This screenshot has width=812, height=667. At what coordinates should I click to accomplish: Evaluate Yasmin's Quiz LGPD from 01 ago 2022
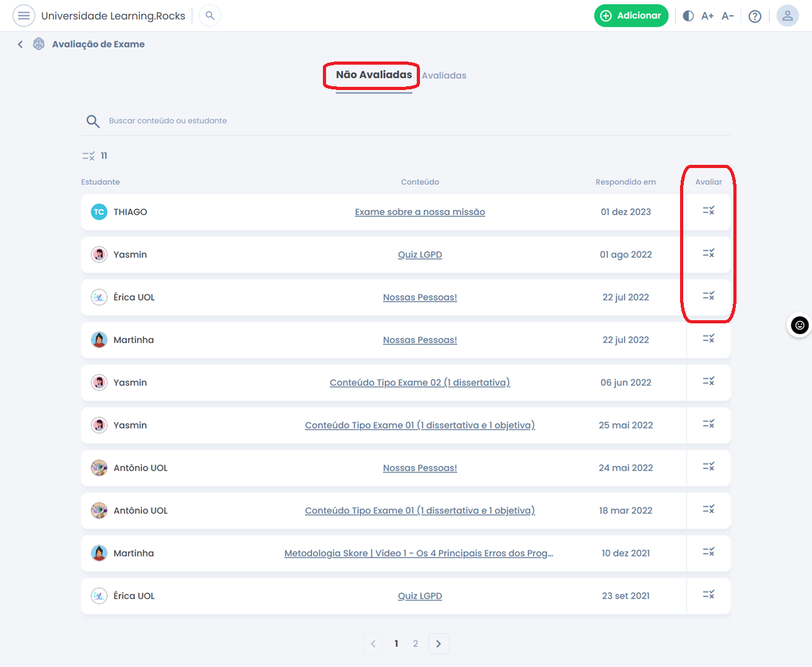pos(709,254)
